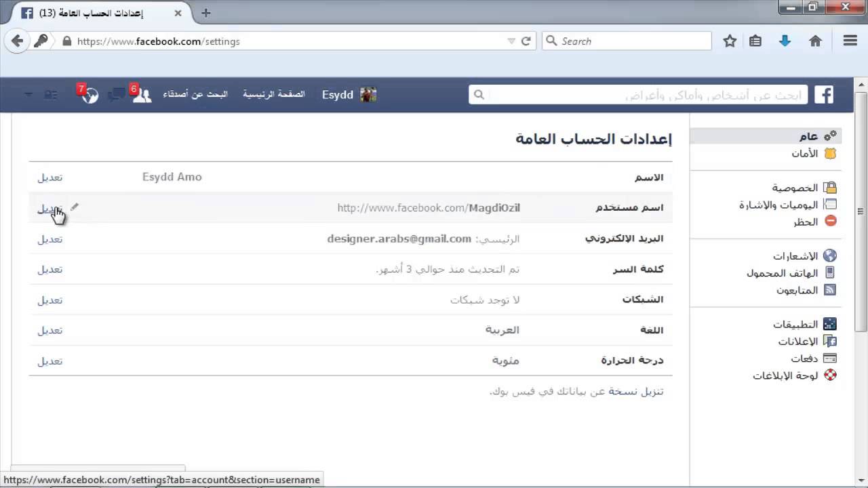Click the Esydd profile picture thumbnail
Image resolution: width=868 pixels, height=488 pixels.
click(x=368, y=95)
